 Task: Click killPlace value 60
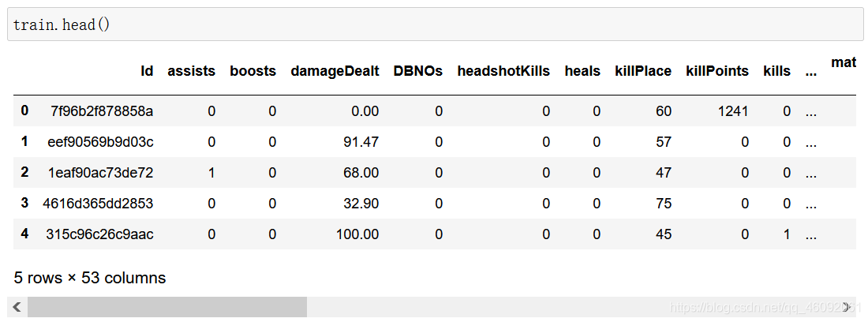pos(664,111)
